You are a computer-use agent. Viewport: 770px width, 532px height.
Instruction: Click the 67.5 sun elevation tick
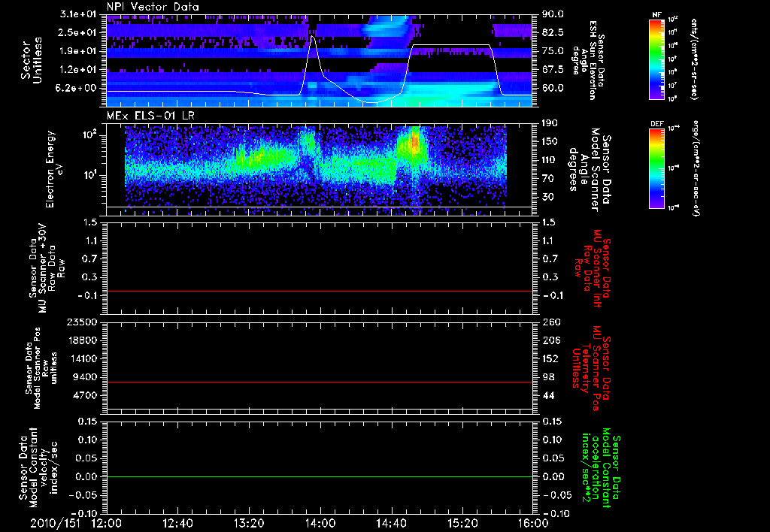coord(553,70)
